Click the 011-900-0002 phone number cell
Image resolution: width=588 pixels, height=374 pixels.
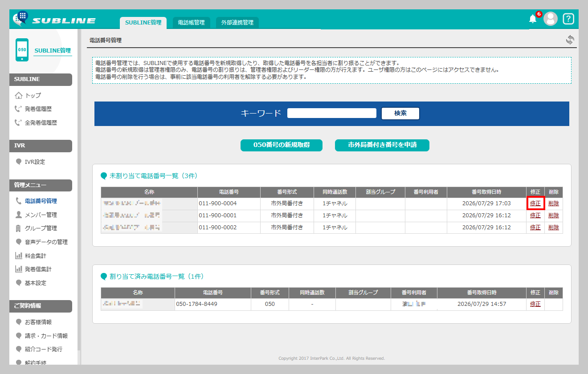pyautogui.click(x=229, y=228)
